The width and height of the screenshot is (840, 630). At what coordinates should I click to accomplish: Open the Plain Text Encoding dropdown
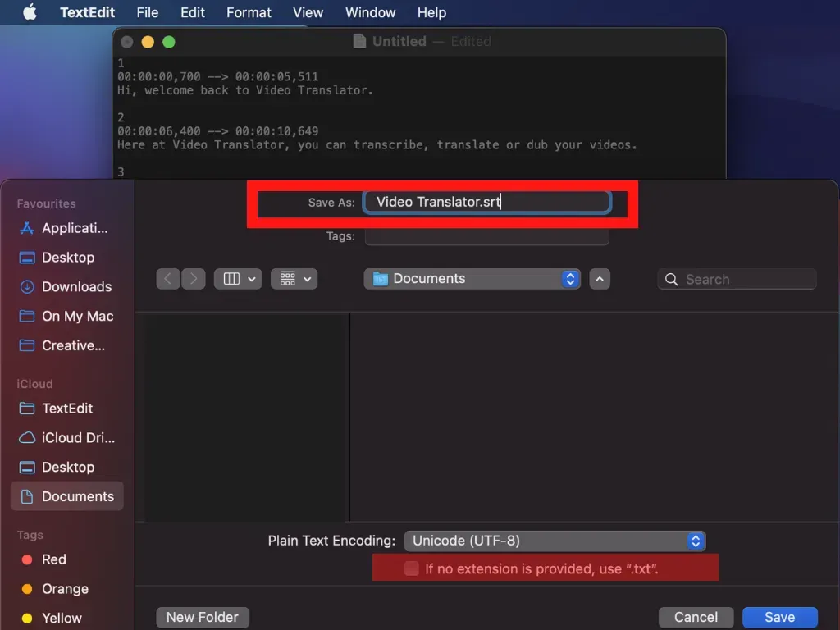555,541
